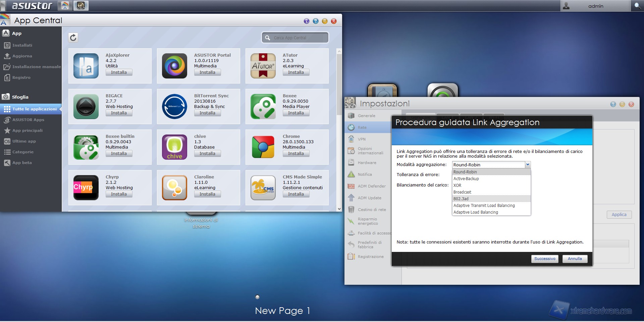The height and width of the screenshot is (322, 644).
Task: Switch to ASUSTOR Apps category
Action: coord(28,120)
